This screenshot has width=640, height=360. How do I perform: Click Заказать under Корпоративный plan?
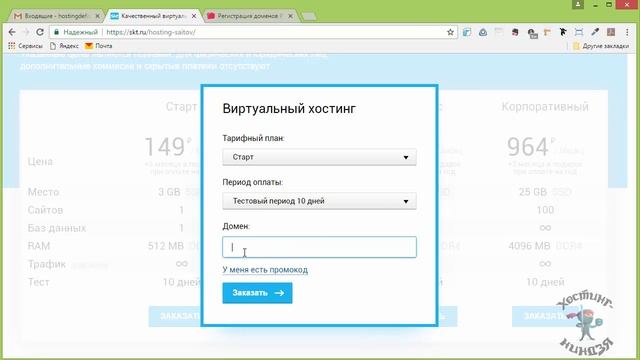pos(546,316)
